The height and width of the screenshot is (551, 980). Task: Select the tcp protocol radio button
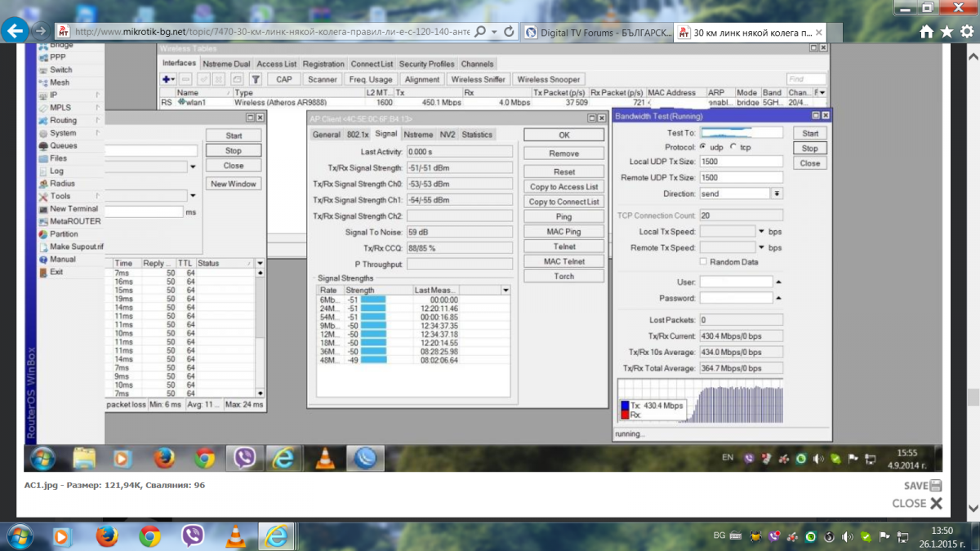coord(733,147)
